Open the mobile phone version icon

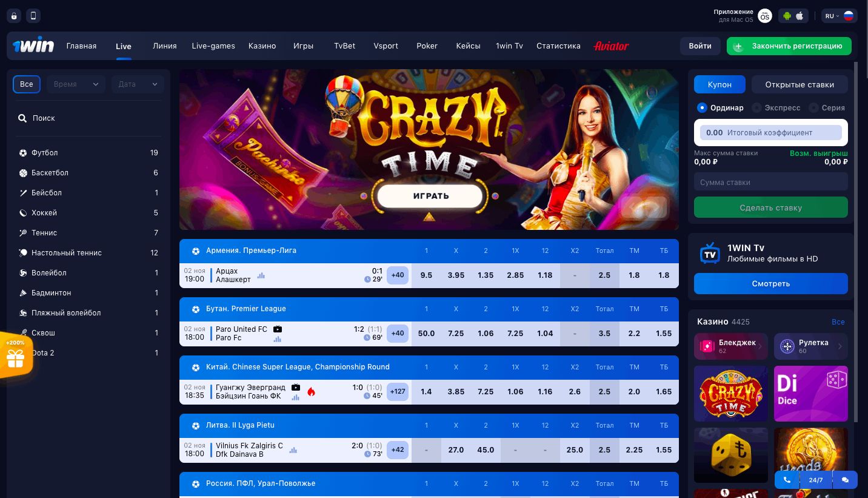coord(33,16)
